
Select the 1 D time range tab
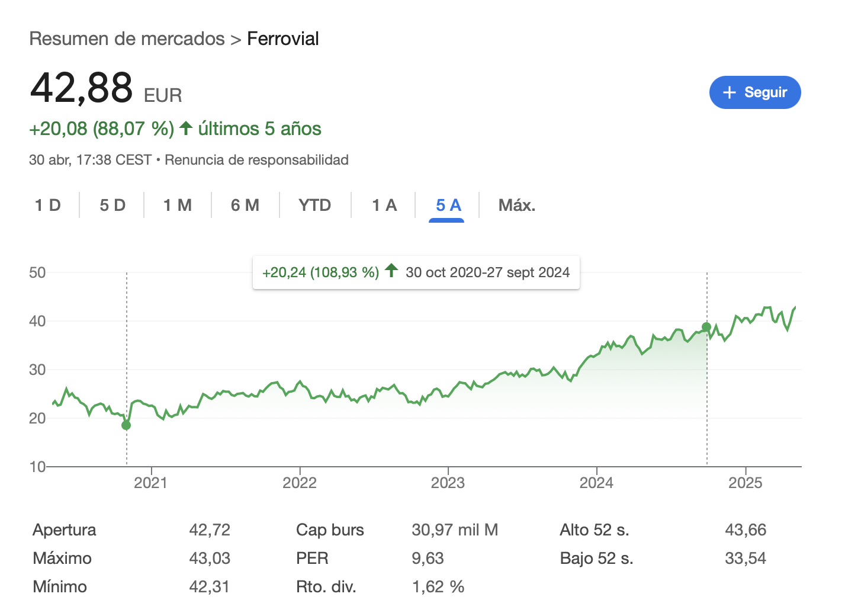click(48, 205)
